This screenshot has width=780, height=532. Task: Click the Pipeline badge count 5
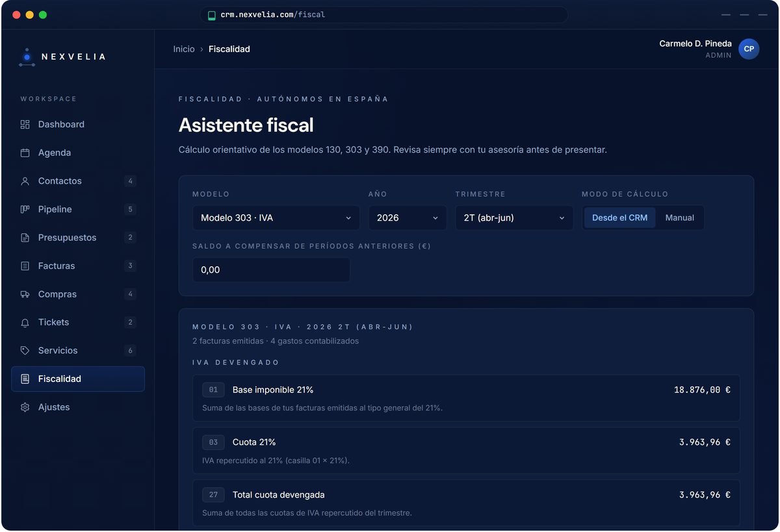coord(130,209)
